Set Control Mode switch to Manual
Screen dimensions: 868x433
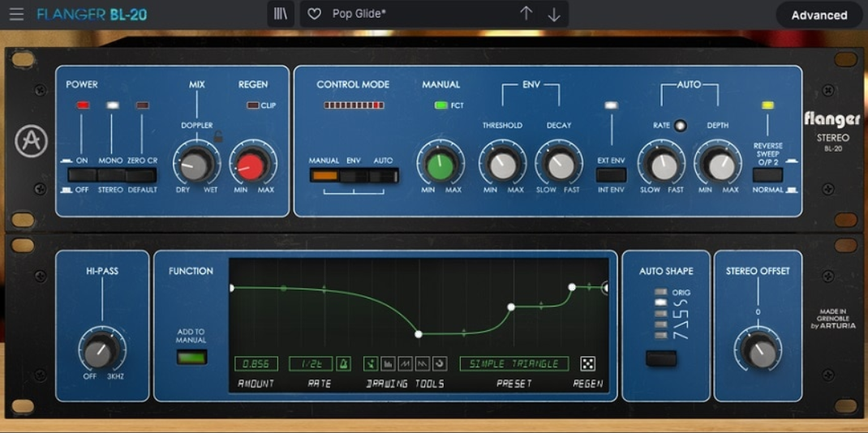pyautogui.click(x=324, y=176)
